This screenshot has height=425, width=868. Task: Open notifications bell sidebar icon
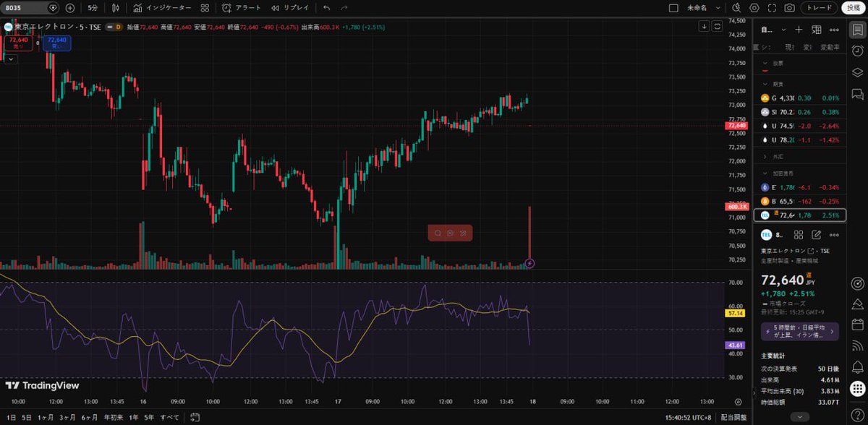858,366
